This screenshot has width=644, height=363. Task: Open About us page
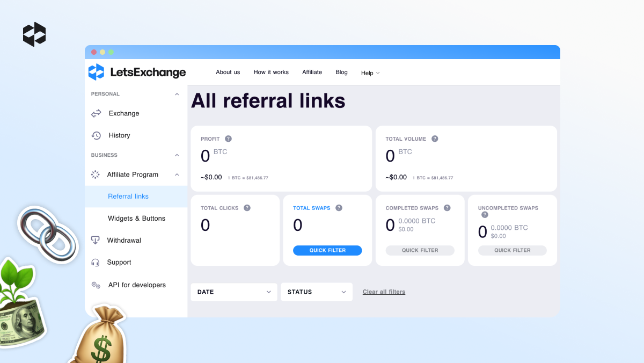coord(228,72)
